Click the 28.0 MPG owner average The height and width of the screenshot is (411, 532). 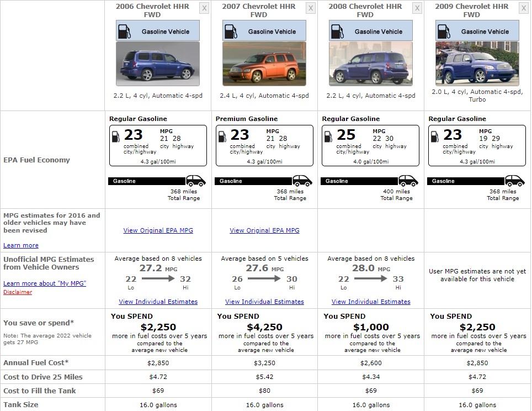pos(371,268)
